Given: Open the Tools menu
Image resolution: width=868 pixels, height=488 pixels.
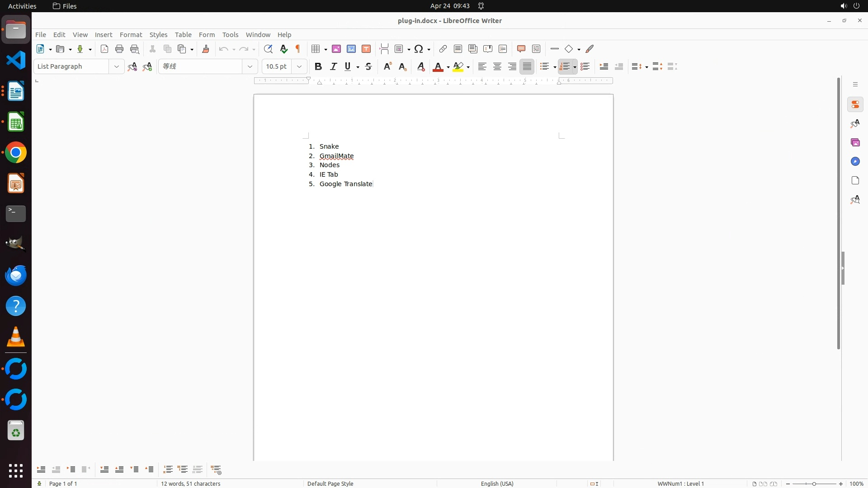Looking at the screenshot, I should coord(230,34).
